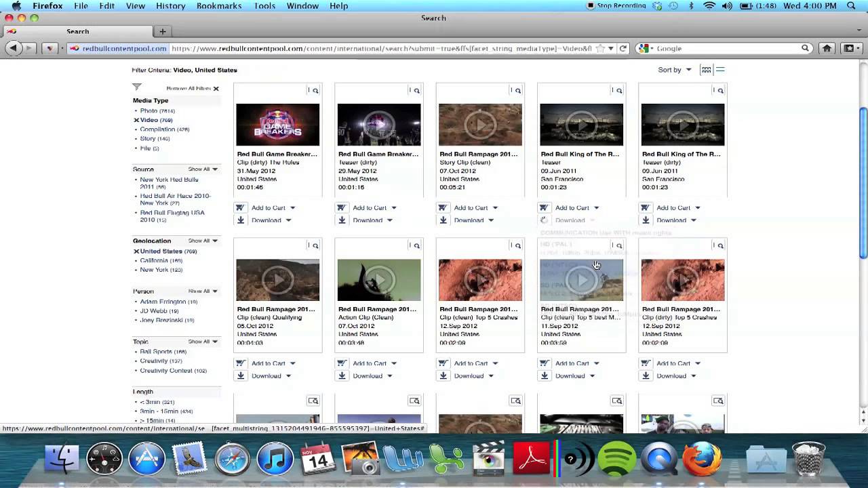Click the filter funnel icon in the sidebar
The height and width of the screenshot is (488, 868).
[137, 87]
